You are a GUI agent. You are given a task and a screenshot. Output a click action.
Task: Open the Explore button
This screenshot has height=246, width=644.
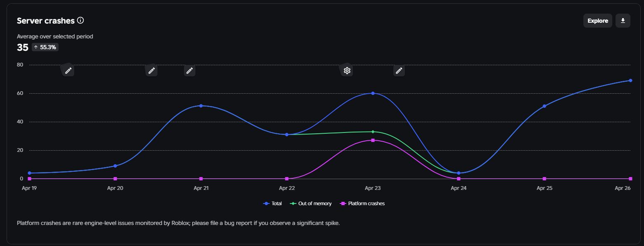597,21
